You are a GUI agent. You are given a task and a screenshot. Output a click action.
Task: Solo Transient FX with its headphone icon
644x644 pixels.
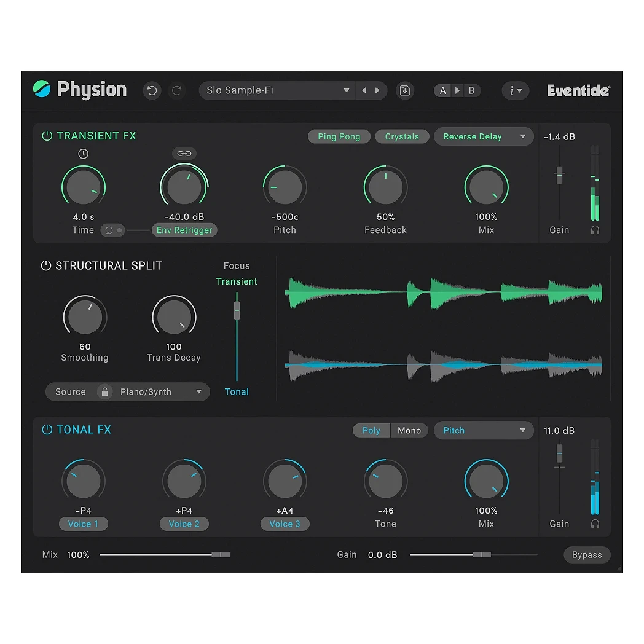click(595, 230)
